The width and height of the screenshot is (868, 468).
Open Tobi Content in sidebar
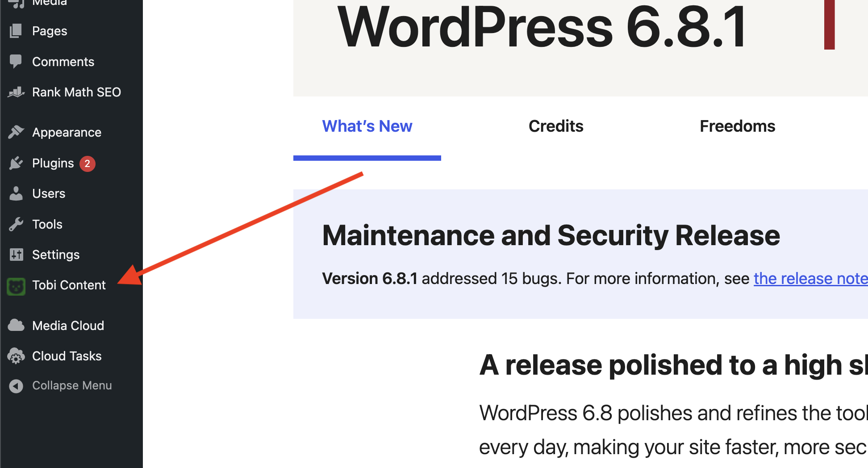click(69, 285)
